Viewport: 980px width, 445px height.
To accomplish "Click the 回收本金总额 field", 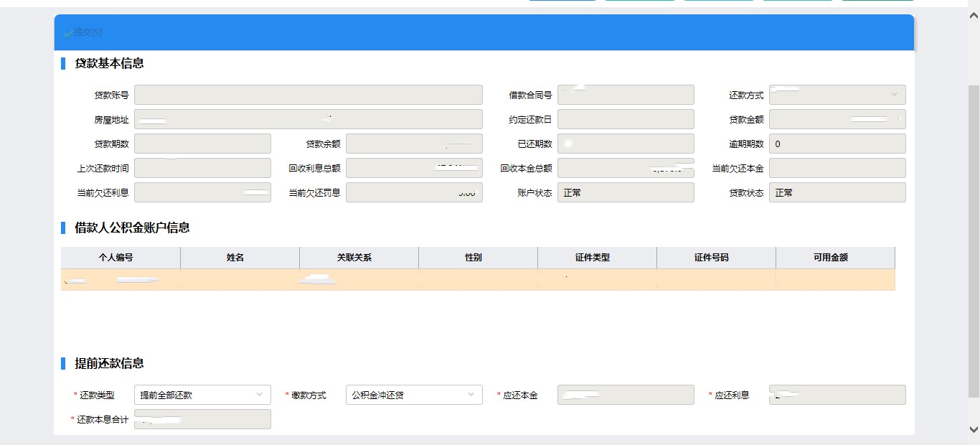I will 626,168.
